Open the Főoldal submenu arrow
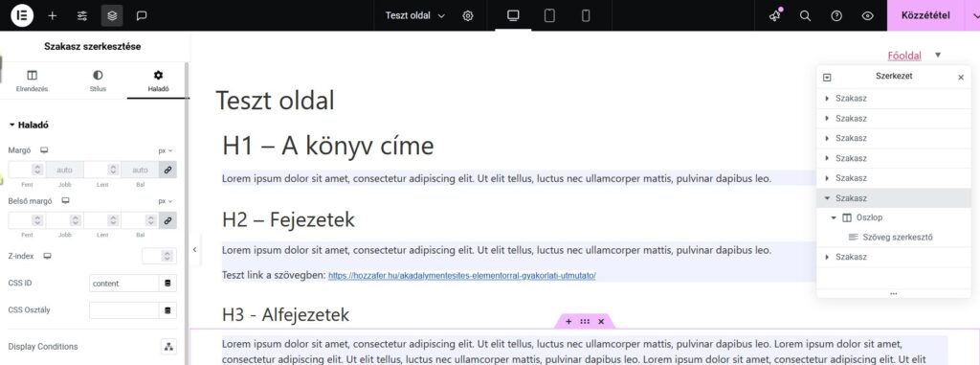Screen dimensions: 980x365 [x=938, y=56]
